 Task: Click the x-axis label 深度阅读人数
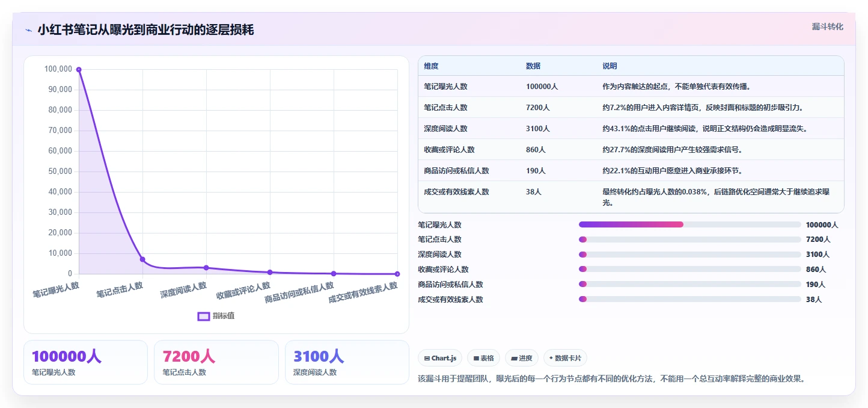(x=183, y=289)
